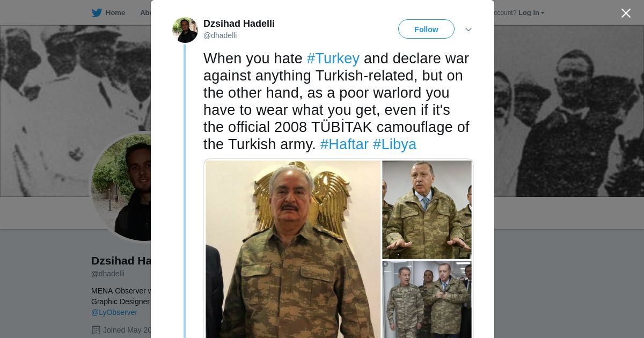Close the tweet overlay with X icon
This screenshot has width=644, height=338.
[x=626, y=13]
